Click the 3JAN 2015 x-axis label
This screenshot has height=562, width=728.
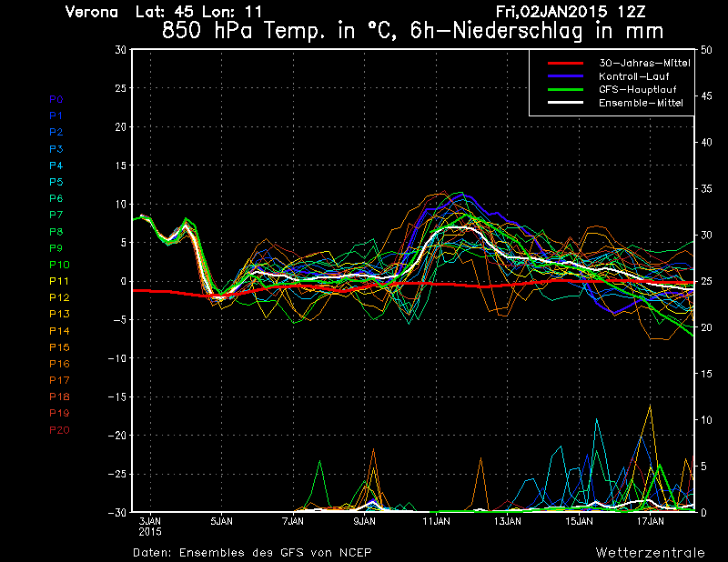tap(150, 527)
